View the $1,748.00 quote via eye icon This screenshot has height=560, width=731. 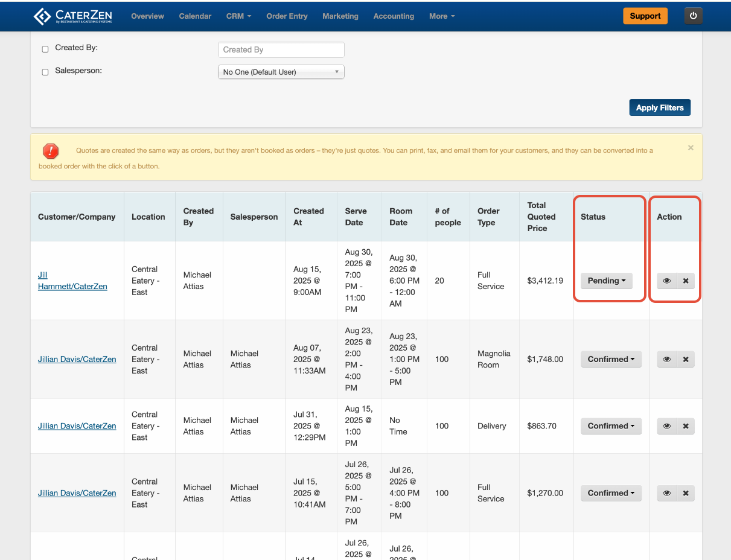pos(666,359)
